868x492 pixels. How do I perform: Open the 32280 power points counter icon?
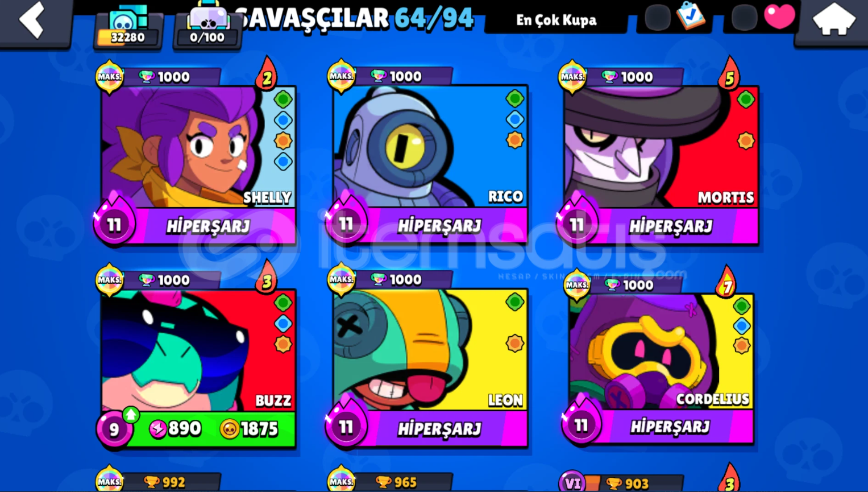(x=128, y=26)
